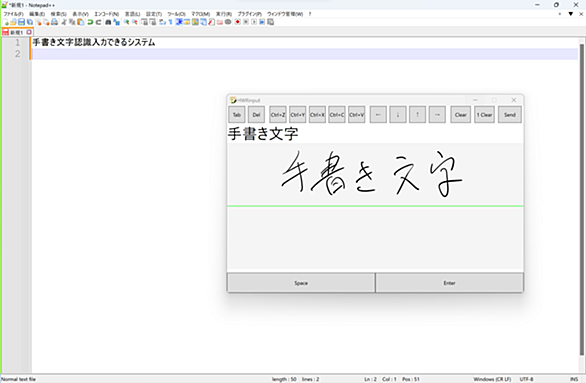Open the Function List icon
This screenshot has height=383, width=586.
pos(211,22)
